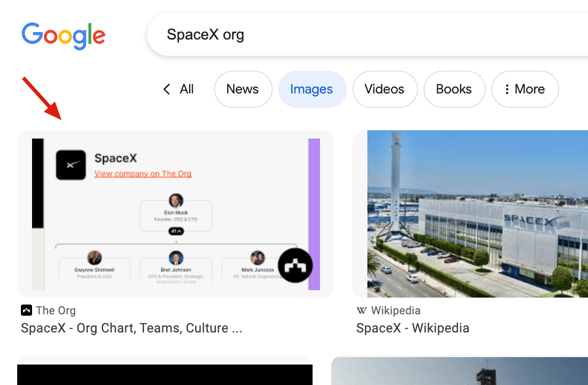Click the Google logo
Screen dimensions: 588x385
tap(64, 35)
